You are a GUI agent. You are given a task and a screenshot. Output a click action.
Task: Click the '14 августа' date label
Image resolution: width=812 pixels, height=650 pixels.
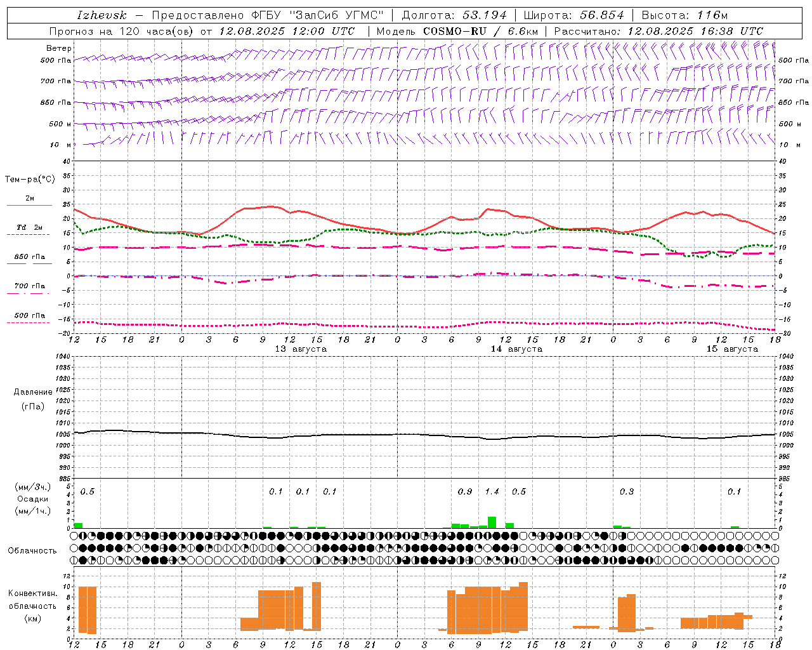[x=516, y=349]
